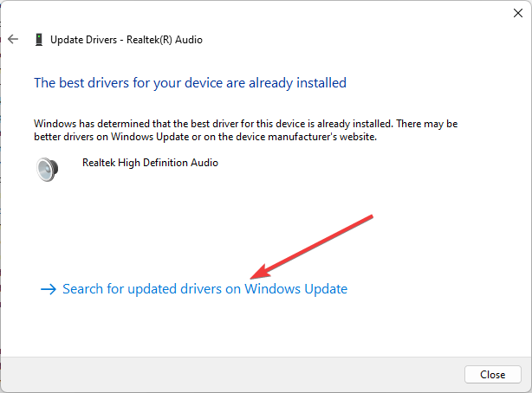Click empty title bar space left of X
The height and width of the screenshot is (393, 532).
[x=260, y=13]
